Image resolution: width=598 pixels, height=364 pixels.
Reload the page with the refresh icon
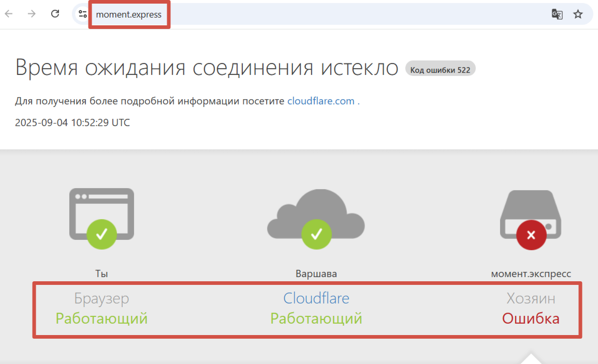55,14
